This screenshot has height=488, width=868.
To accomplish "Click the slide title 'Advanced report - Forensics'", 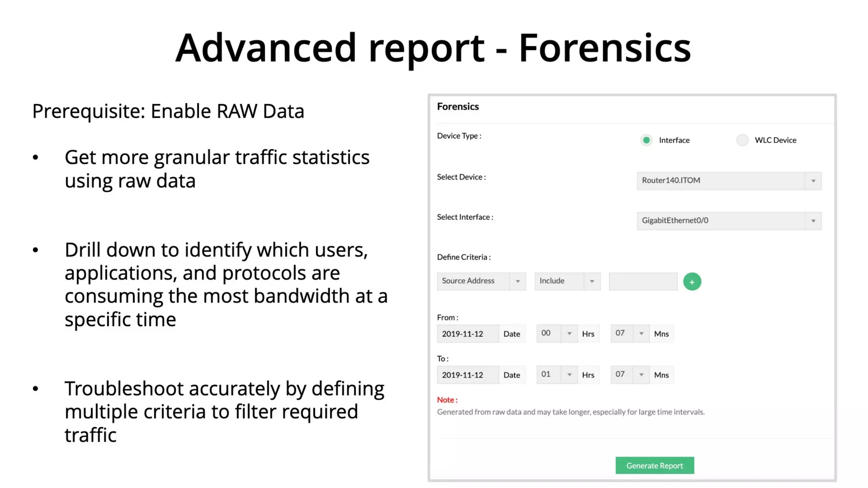I will pyautogui.click(x=433, y=49).
